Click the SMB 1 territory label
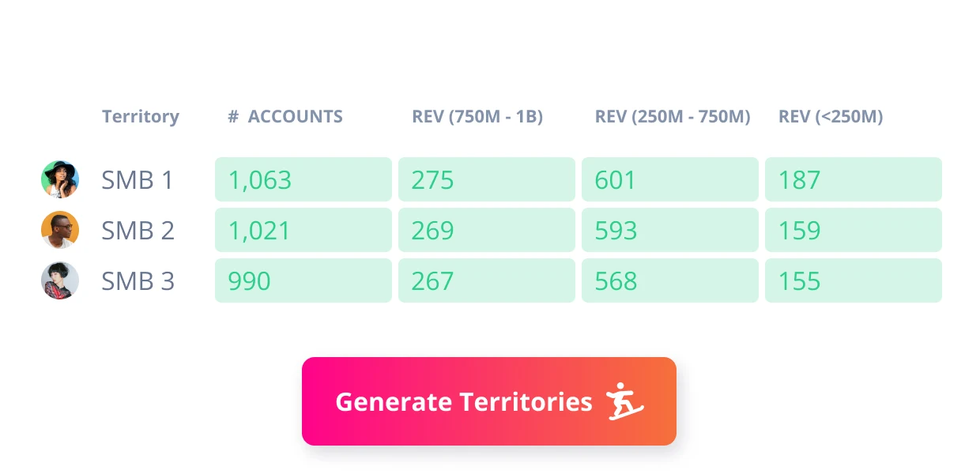 click(137, 180)
